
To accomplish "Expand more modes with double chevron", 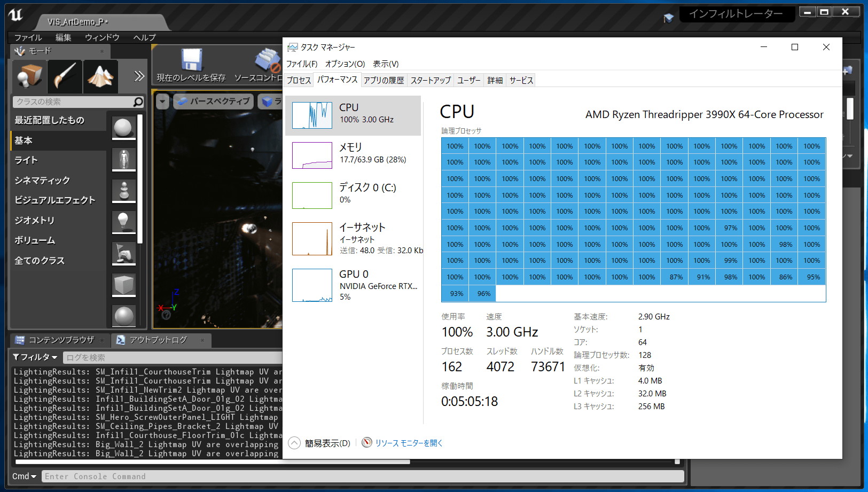I will coord(139,76).
